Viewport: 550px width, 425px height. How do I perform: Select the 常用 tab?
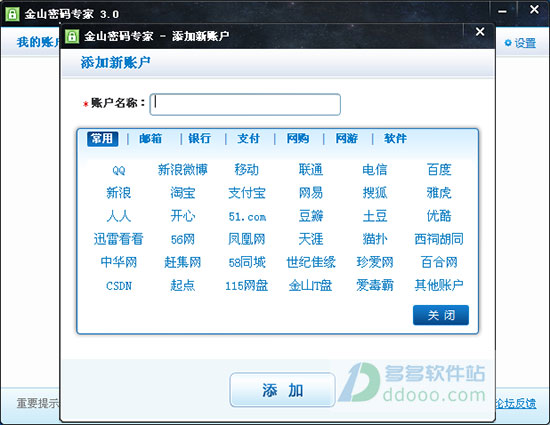(102, 139)
